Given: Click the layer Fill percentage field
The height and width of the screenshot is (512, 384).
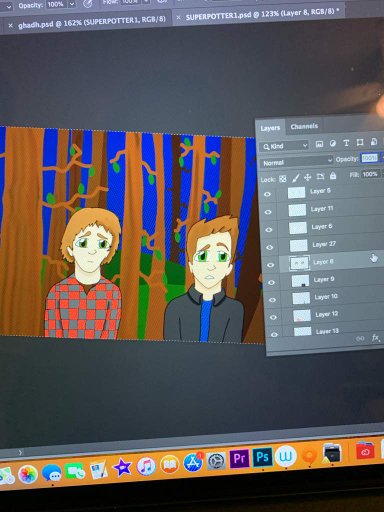Looking at the screenshot, I should [x=370, y=174].
